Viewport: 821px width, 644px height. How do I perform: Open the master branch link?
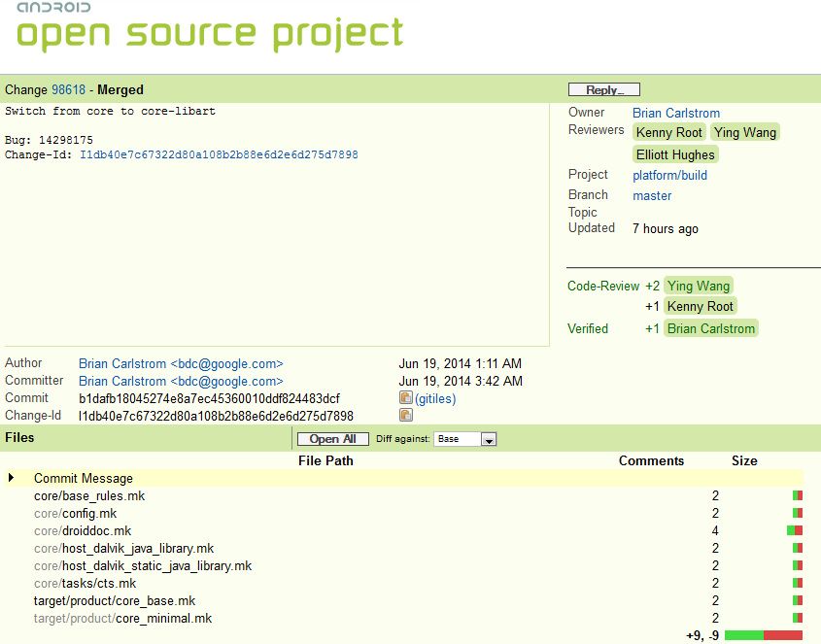click(652, 195)
